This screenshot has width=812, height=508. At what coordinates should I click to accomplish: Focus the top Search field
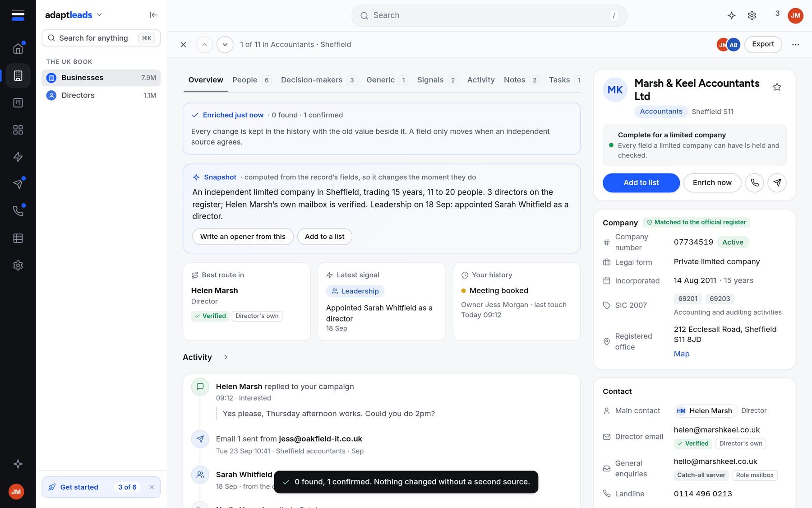coord(489,16)
